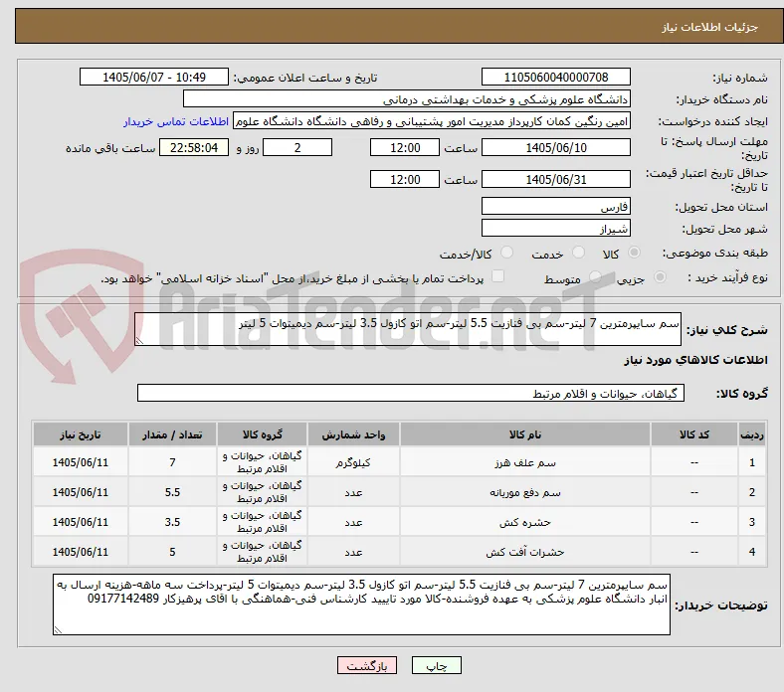Click the جزئیات اطلاعات نیاز header title

point(710,27)
